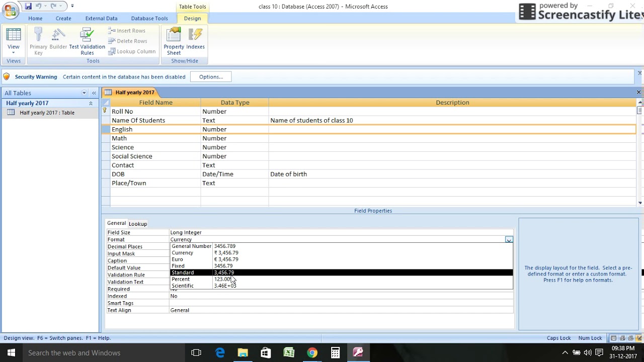Show hidden system tray icons
This screenshot has width=644, height=362.
565,353
